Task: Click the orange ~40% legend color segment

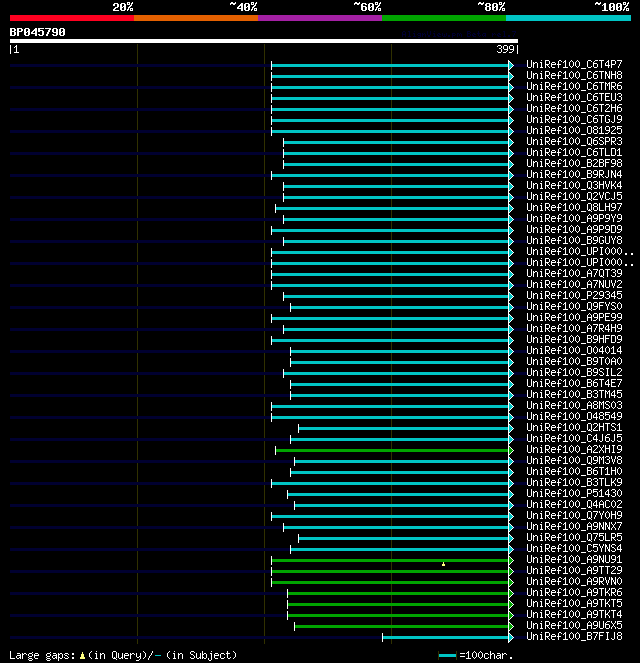Action: [x=196, y=18]
